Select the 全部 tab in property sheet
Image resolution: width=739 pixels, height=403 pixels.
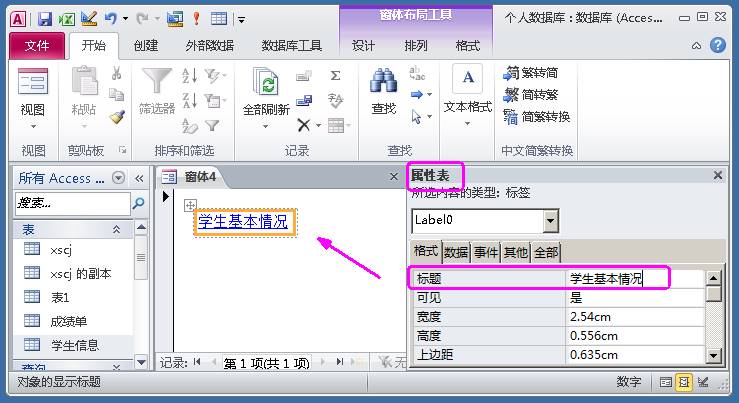coord(546,253)
